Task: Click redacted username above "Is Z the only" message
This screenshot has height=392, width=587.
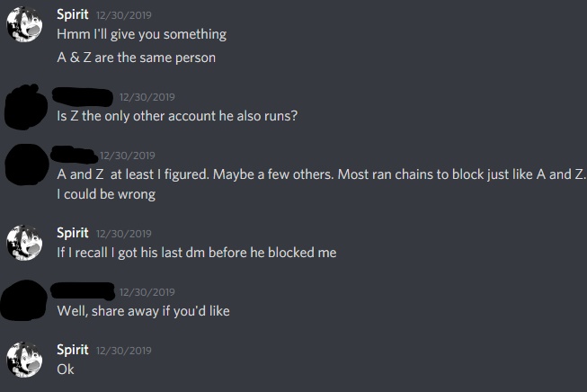Action: coord(83,96)
